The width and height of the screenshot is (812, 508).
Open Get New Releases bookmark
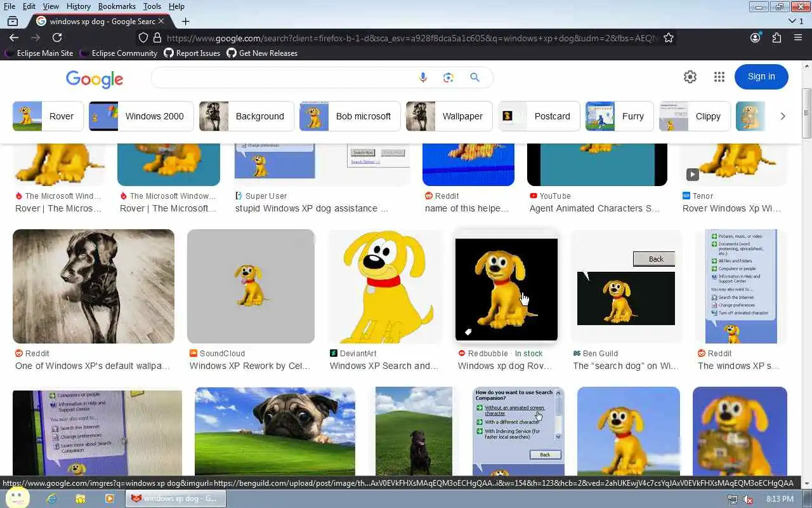click(262, 53)
